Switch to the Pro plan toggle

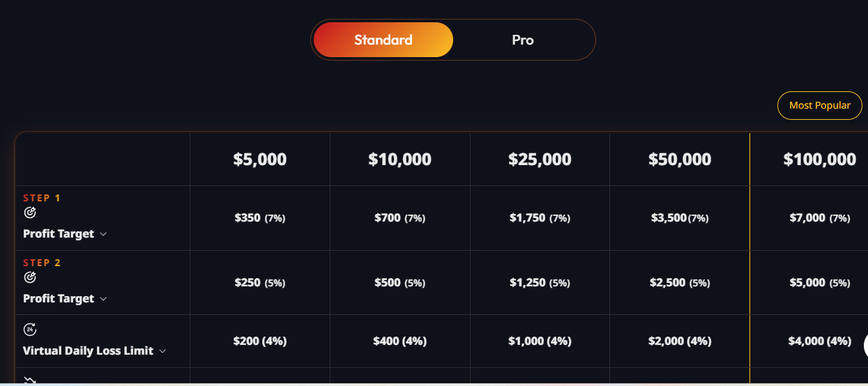[523, 40]
